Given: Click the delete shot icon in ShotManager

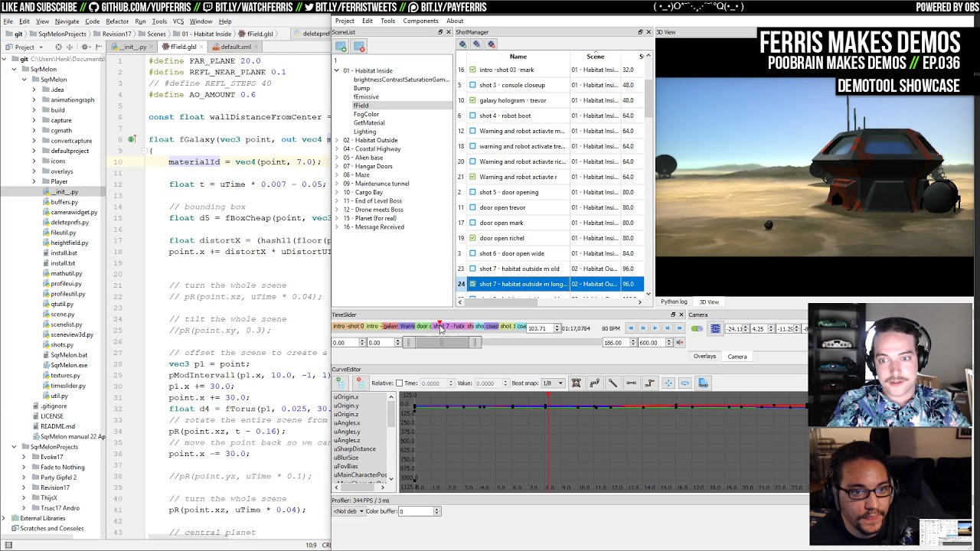Looking at the screenshot, I should [x=492, y=44].
